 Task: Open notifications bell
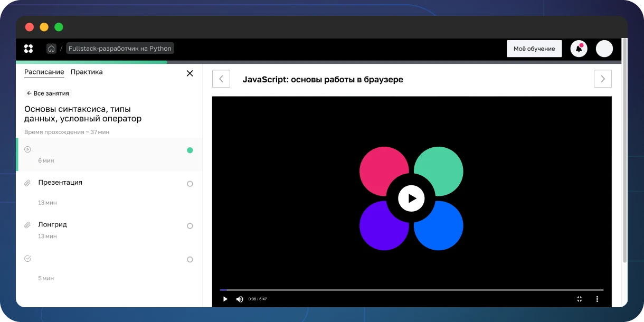tap(579, 49)
